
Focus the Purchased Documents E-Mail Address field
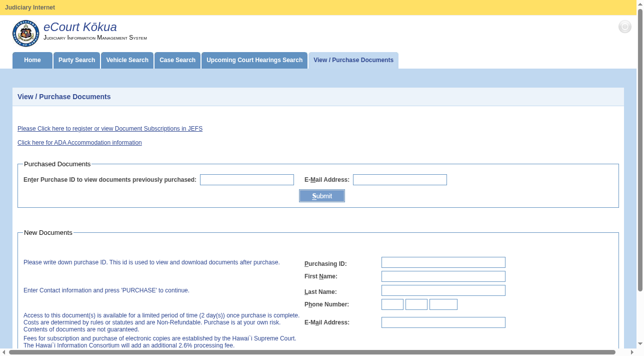coord(400,180)
